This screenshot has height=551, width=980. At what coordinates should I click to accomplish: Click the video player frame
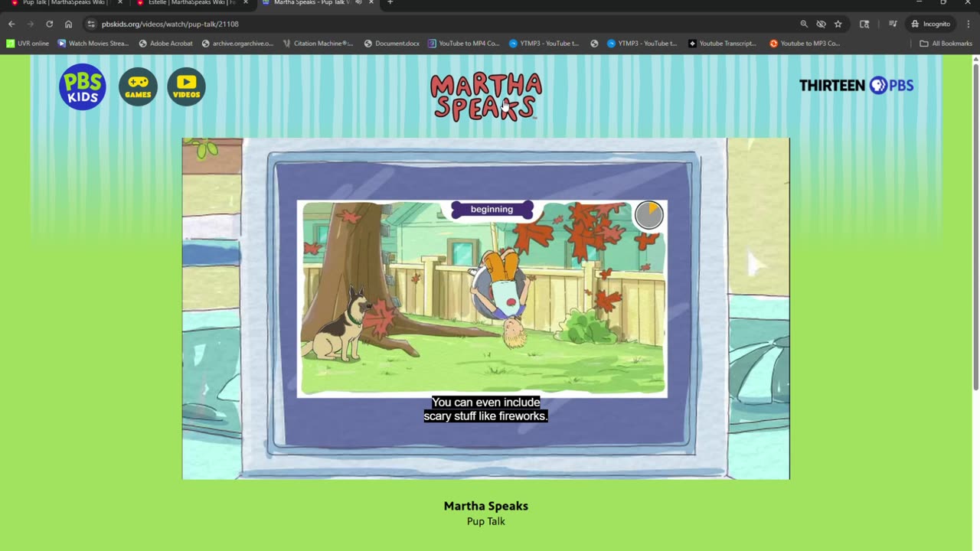tap(485, 308)
